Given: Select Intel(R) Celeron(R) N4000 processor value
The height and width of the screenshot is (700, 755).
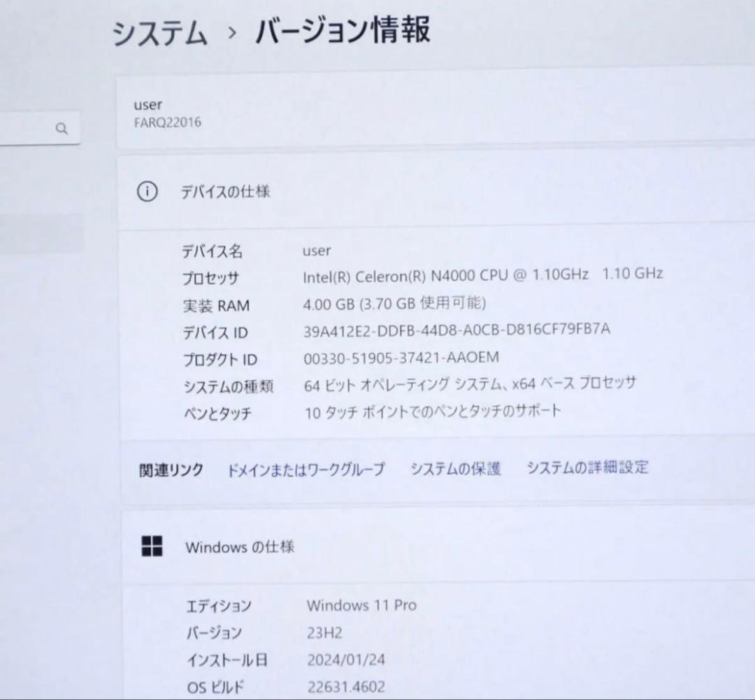Looking at the screenshot, I should 482,275.
